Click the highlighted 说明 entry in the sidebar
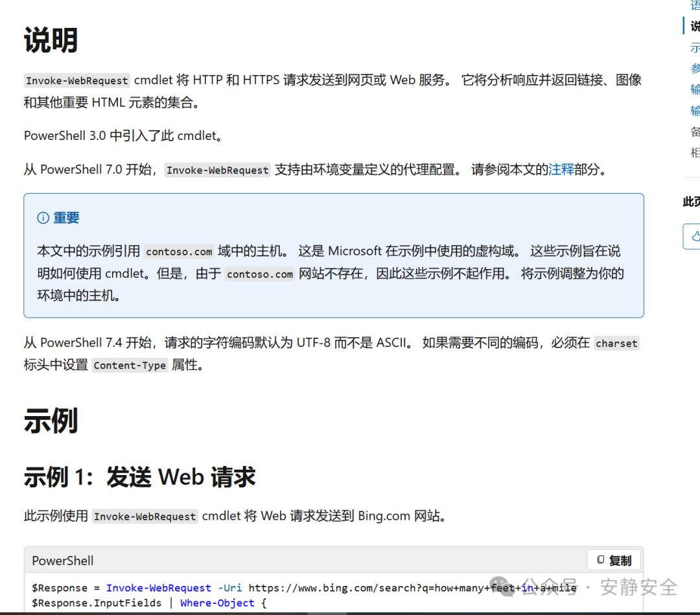 point(694,26)
